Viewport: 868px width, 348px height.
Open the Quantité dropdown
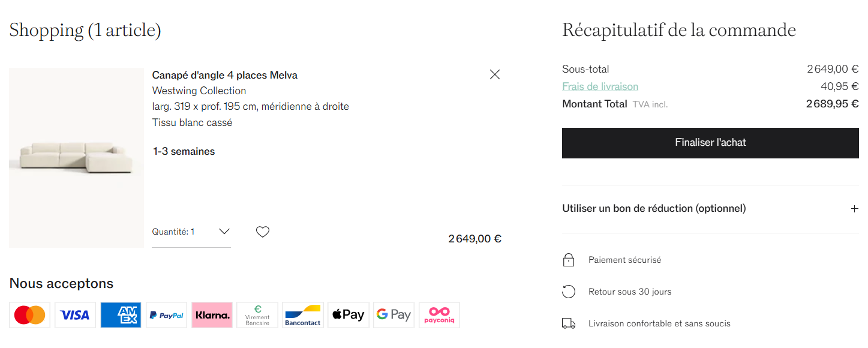tap(191, 232)
